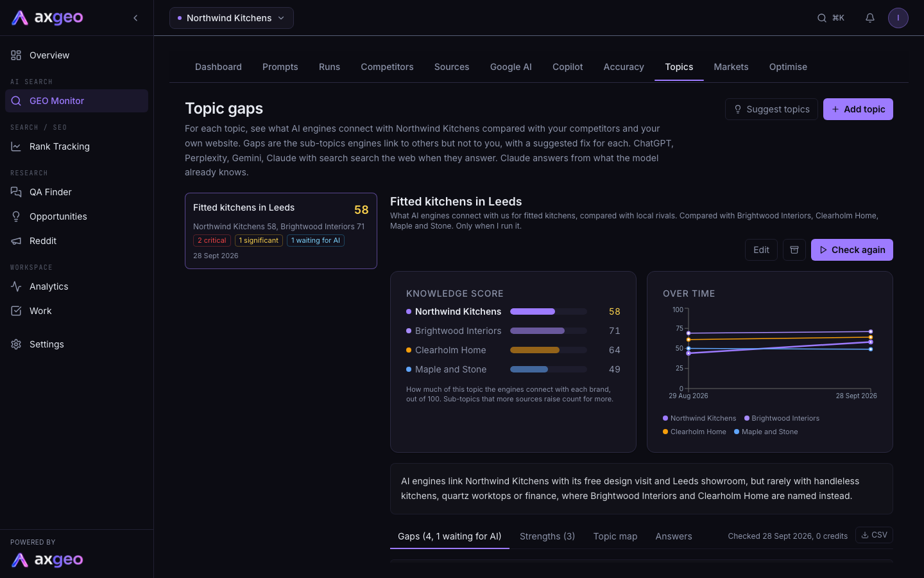Go to the Runs tab
This screenshot has height=578, width=924.
coord(329,67)
